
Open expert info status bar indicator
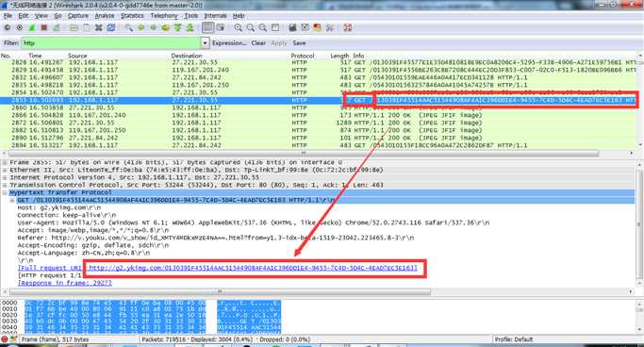5,339
